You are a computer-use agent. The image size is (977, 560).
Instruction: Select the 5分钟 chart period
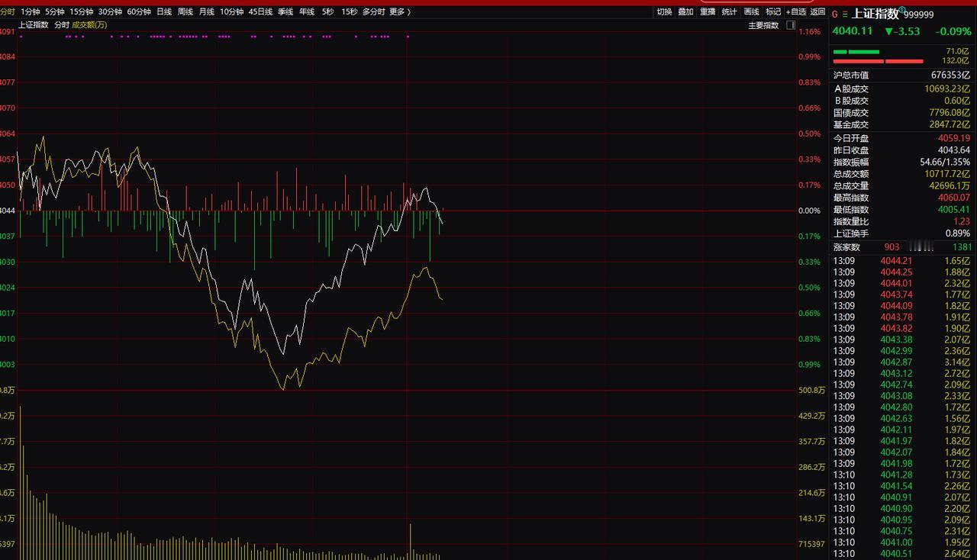55,11
